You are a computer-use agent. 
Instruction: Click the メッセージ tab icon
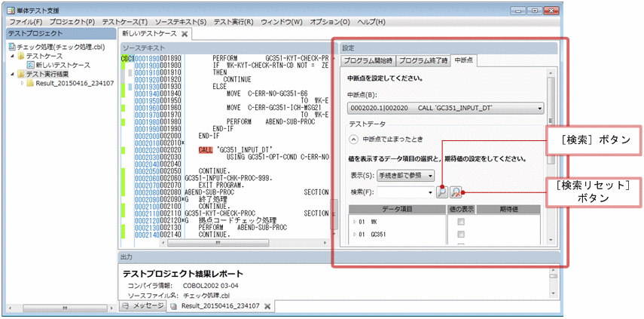click(x=126, y=305)
